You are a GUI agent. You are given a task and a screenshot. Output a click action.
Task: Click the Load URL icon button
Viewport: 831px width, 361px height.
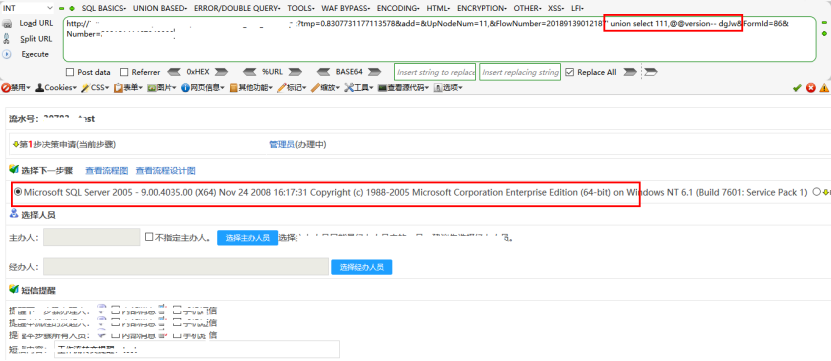point(7,23)
